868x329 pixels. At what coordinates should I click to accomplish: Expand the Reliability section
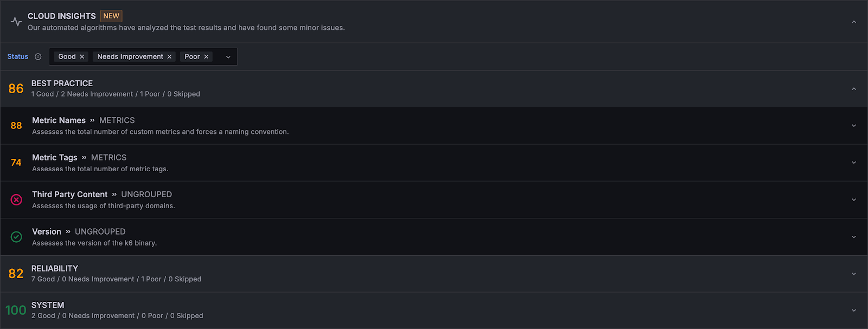(x=853, y=273)
